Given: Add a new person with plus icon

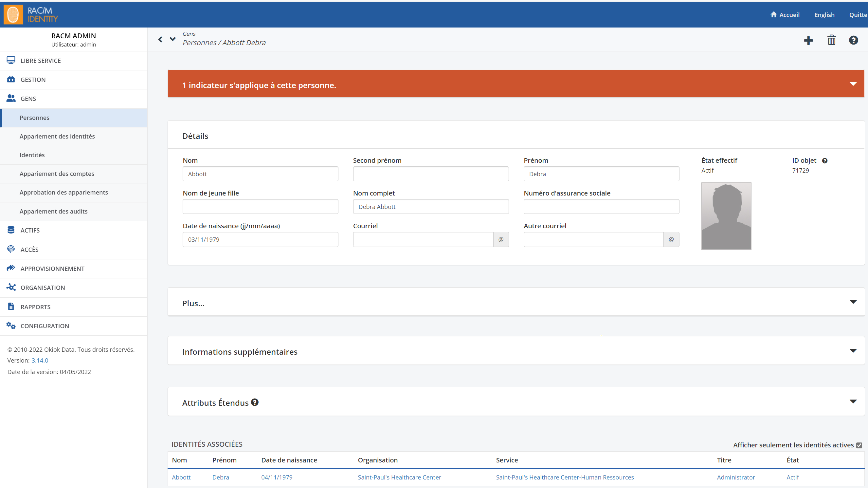Looking at the screenshot, I should pyautogui.click(x=808, y=41).
